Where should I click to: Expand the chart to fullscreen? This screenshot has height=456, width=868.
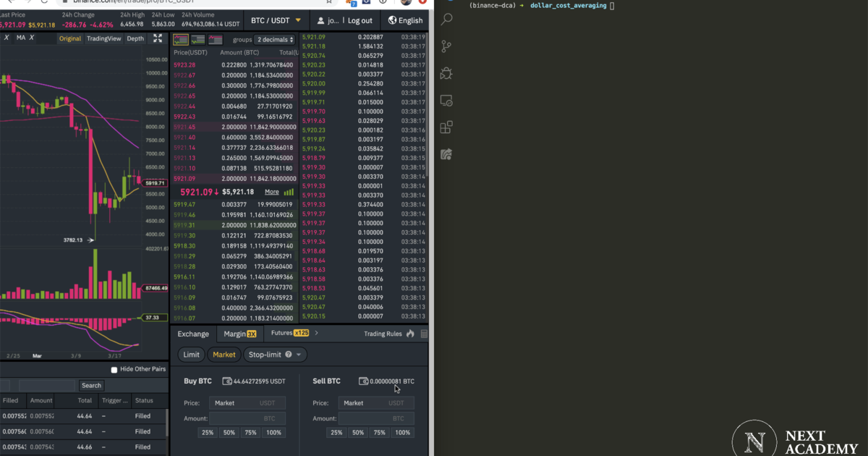158,38
